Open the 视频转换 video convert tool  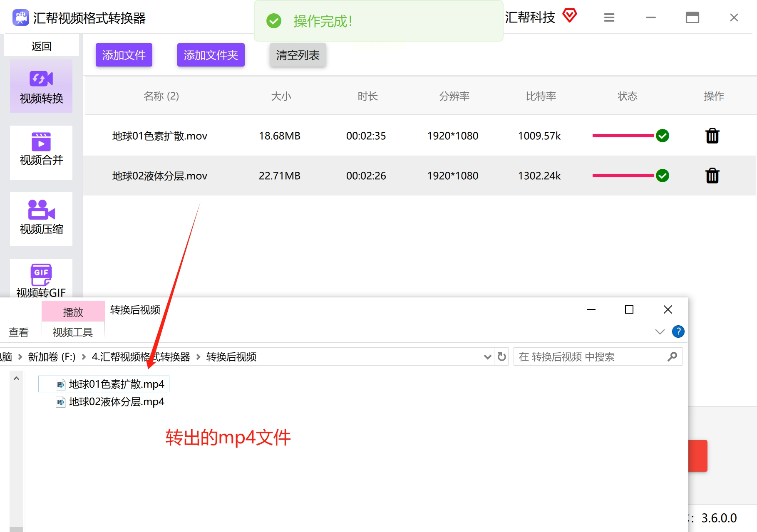point(41,86)
